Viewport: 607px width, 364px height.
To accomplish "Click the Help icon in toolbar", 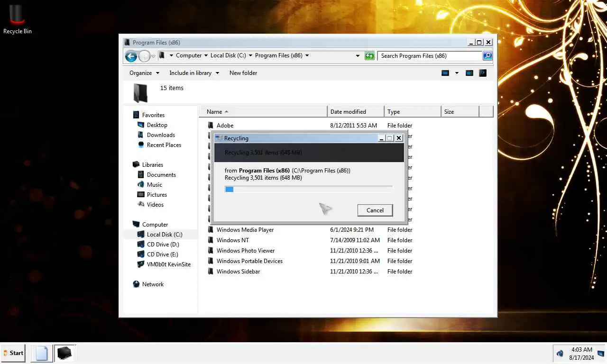I will (x=483, y=73).
